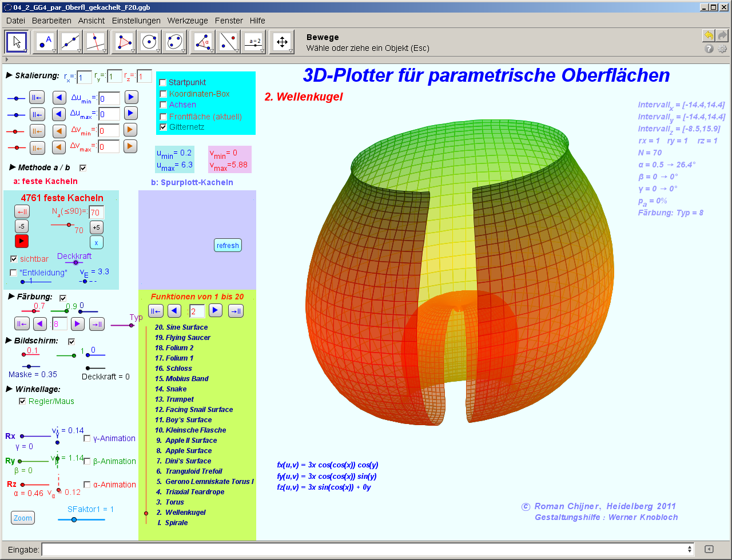Viewport: 732px width, 560px height.
Task: Click the Zoom button
Action: (x=23, y=518)
